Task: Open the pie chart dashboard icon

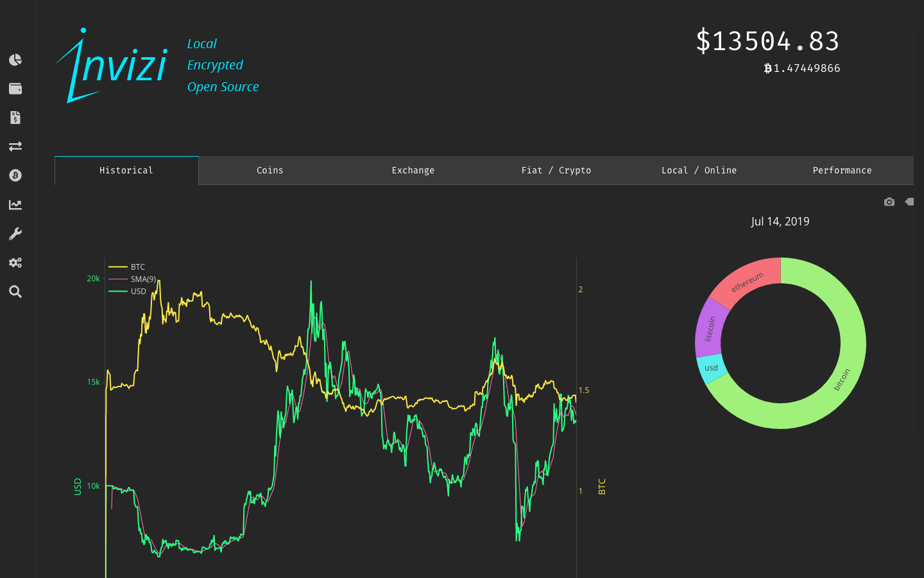Action: click(x=15, y=60)
